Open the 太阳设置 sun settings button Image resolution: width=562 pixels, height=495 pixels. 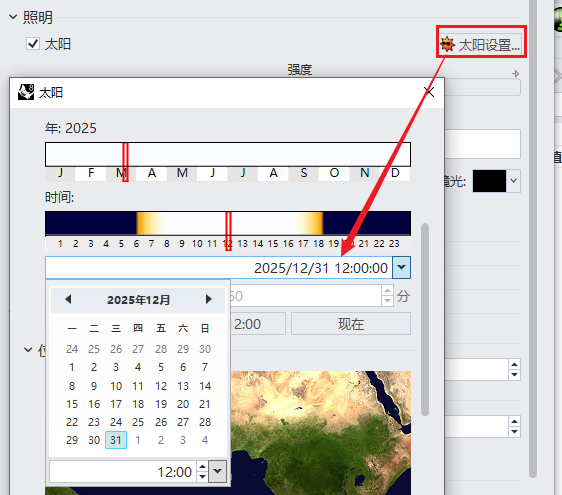tap(481, 45)
